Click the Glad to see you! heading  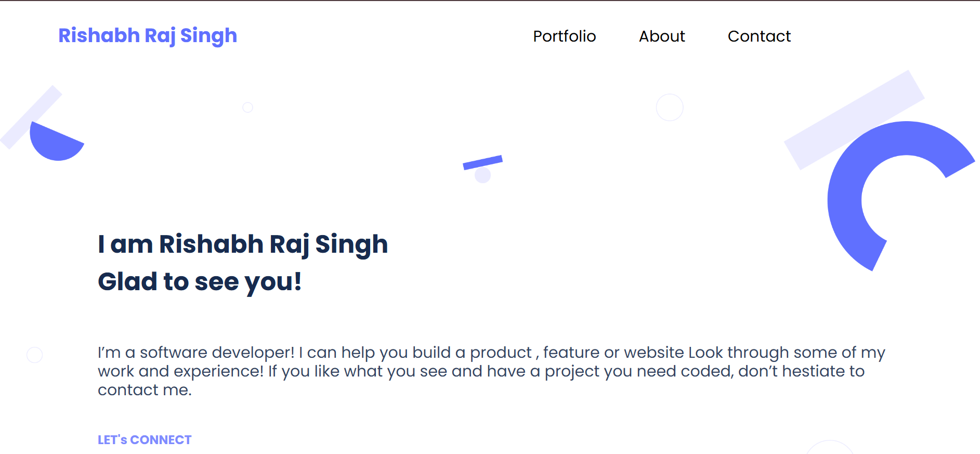pyautogui.click(x=200, y=282)
